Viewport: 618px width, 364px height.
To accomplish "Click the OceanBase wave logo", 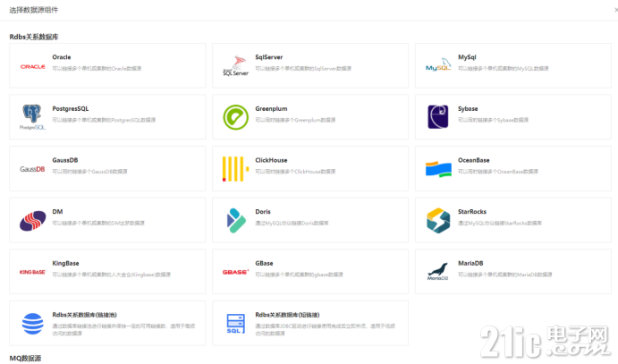I will pos(438,169).
